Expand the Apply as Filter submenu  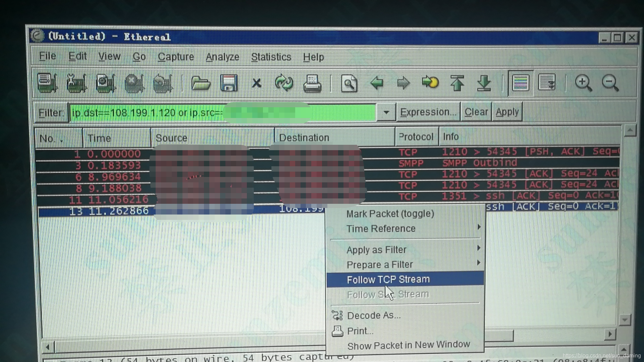tap(376, 250)
